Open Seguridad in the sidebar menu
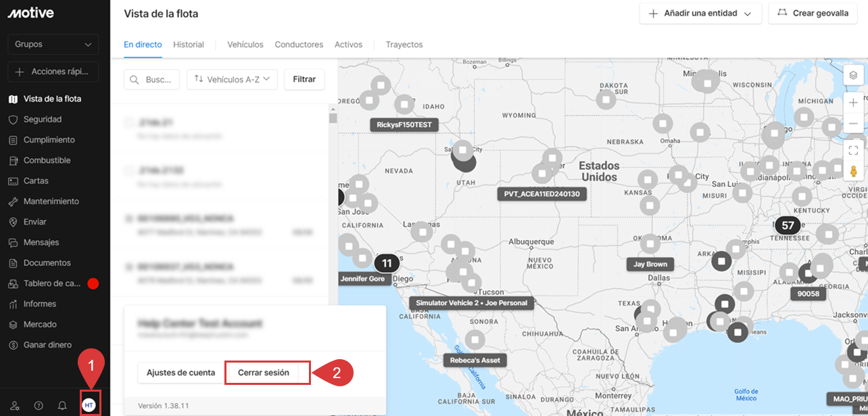Image resolution: width=868 pixels, height=416 pixels. click(x=42, y=119)
